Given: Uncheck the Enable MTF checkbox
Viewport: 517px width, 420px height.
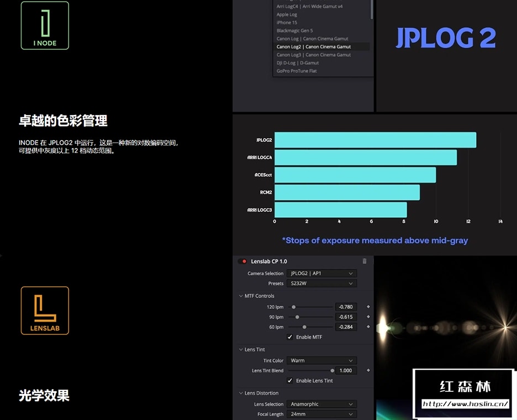Looking at the screenshot, I should click(290, 337).
